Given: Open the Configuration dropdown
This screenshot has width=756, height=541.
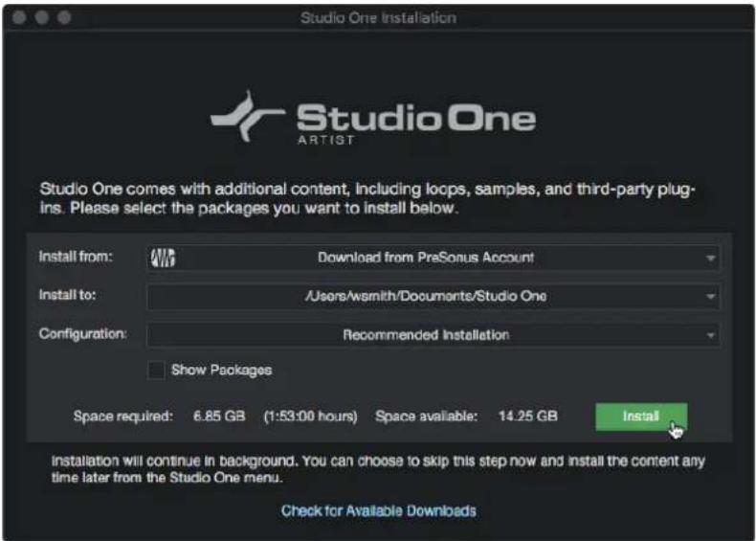Looking at the screenshot, I should coord(433,334).
